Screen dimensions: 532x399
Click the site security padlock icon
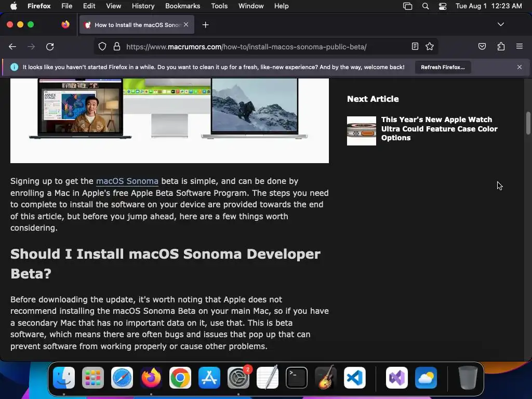pos(117,47)
